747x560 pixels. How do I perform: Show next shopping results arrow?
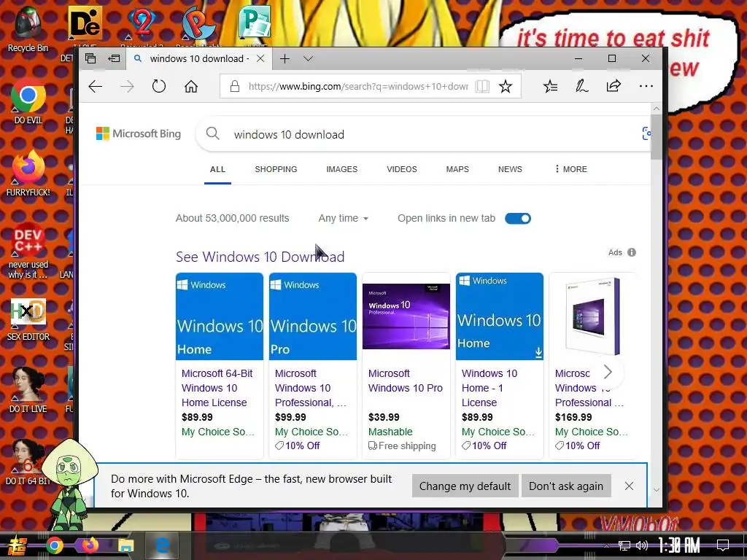point(607,371)
